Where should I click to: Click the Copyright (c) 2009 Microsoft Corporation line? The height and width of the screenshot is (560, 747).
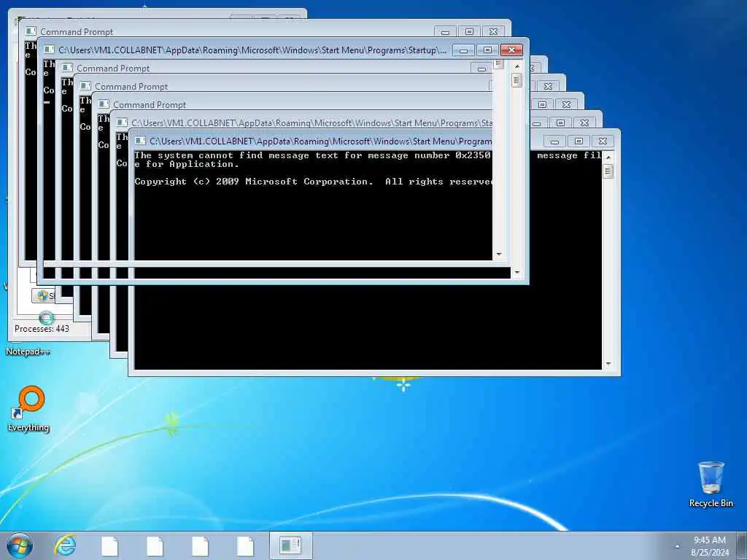click(x=313, y=182)
